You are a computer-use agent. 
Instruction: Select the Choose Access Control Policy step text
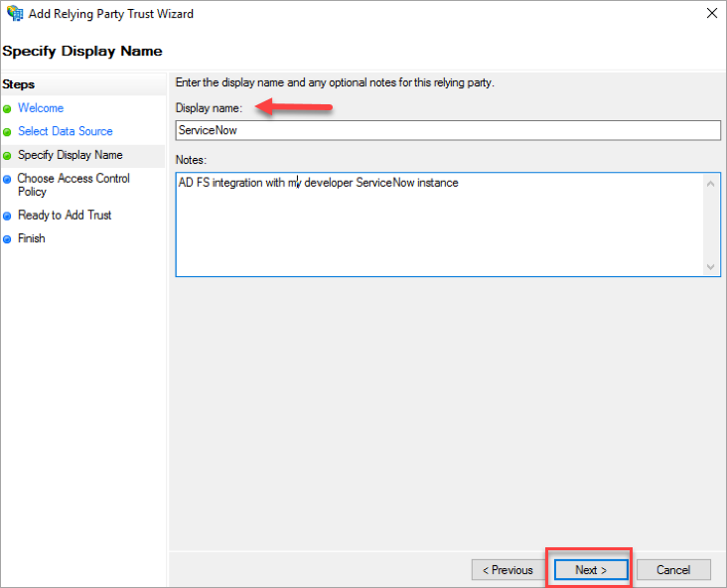tap(73, 185)
